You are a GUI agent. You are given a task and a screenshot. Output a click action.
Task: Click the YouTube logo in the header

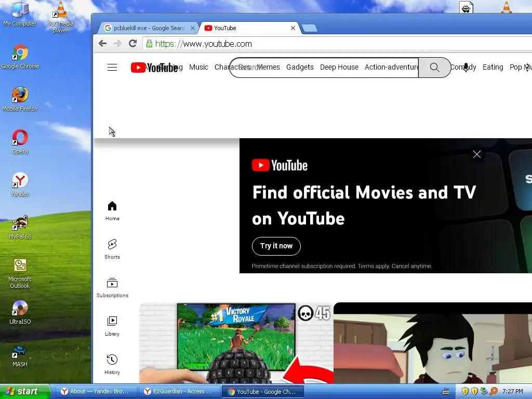click(x=154, y=68)
